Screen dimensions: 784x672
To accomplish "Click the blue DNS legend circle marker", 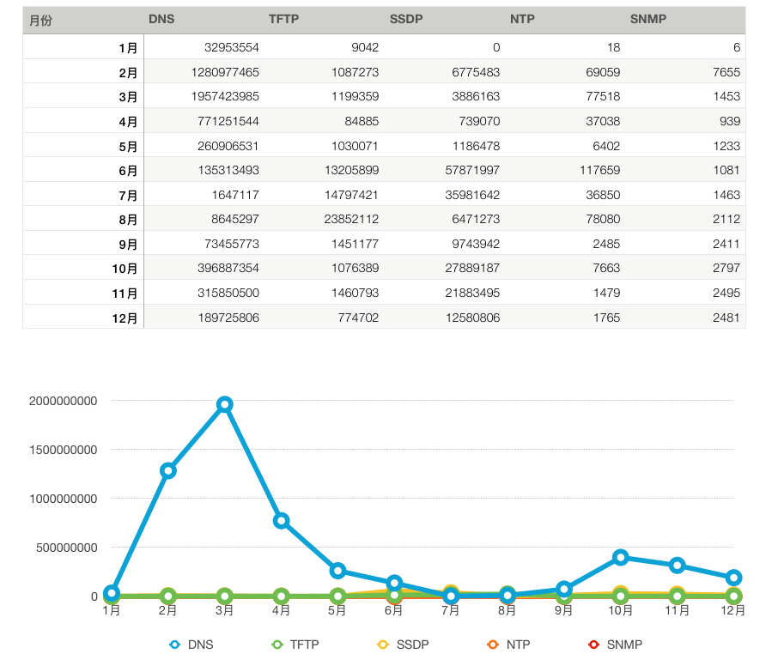I will point(176,645).
